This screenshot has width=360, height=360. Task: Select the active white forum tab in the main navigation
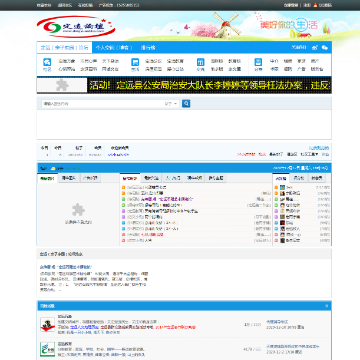click(64, 48)
